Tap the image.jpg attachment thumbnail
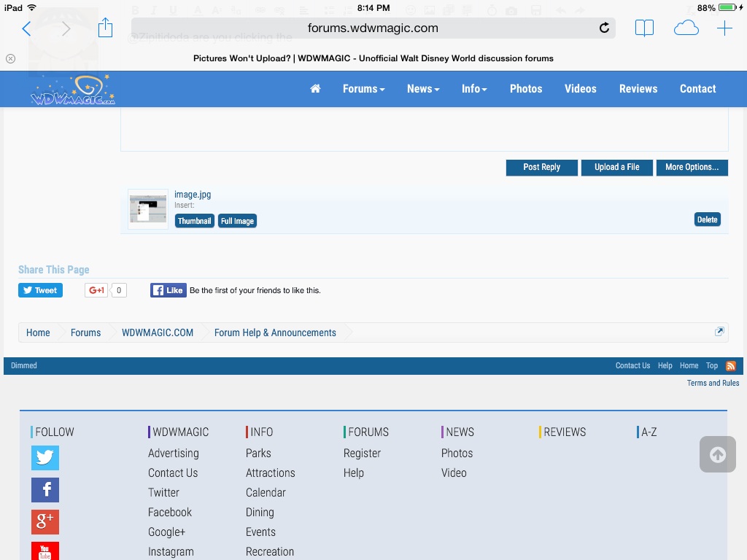 tap(148, 209)
